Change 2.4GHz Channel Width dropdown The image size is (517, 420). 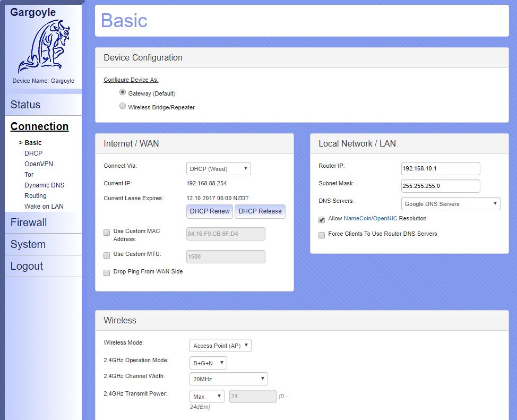pos(228,379)
